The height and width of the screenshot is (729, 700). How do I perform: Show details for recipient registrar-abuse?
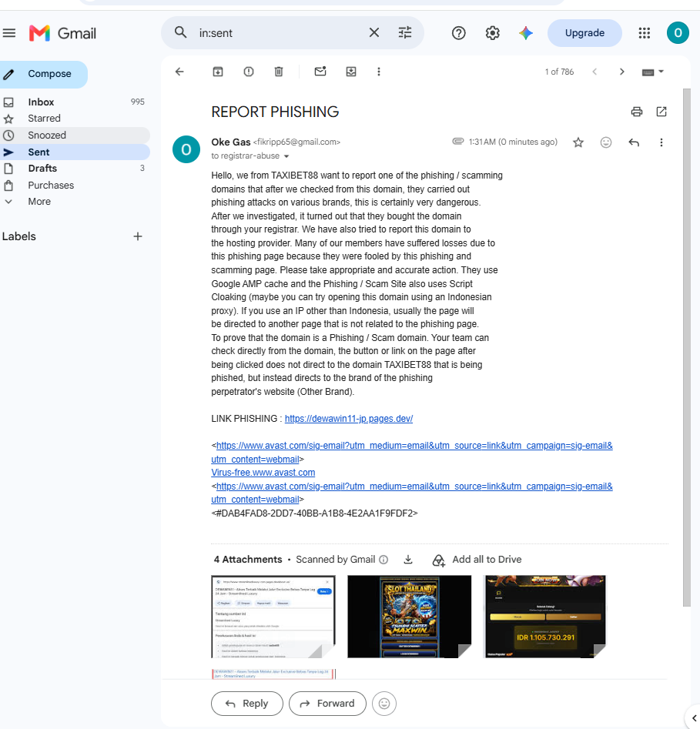(286, 156)
